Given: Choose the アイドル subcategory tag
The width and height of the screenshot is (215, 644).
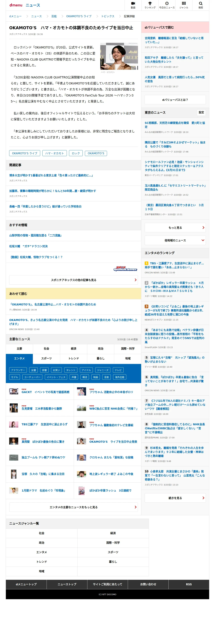Looking at the screenshot, I should 86,370.
